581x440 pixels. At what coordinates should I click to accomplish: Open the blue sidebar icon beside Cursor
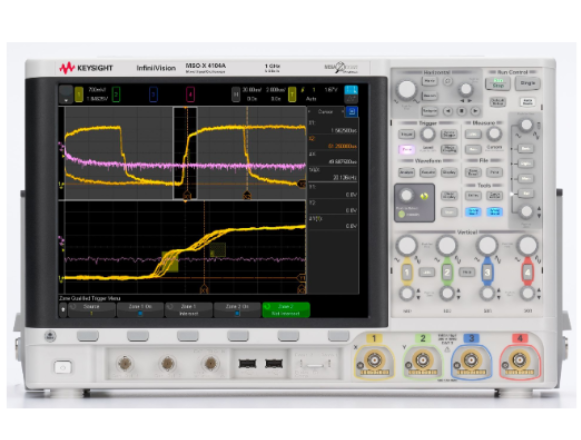pyautogui.click(x=352, y=111)
